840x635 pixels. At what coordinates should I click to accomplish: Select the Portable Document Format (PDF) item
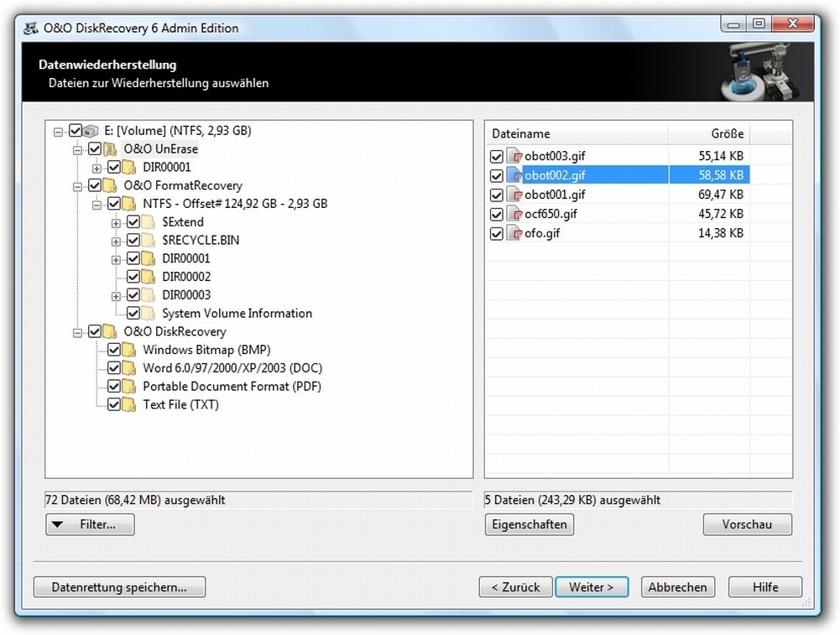tap(232, 386)
